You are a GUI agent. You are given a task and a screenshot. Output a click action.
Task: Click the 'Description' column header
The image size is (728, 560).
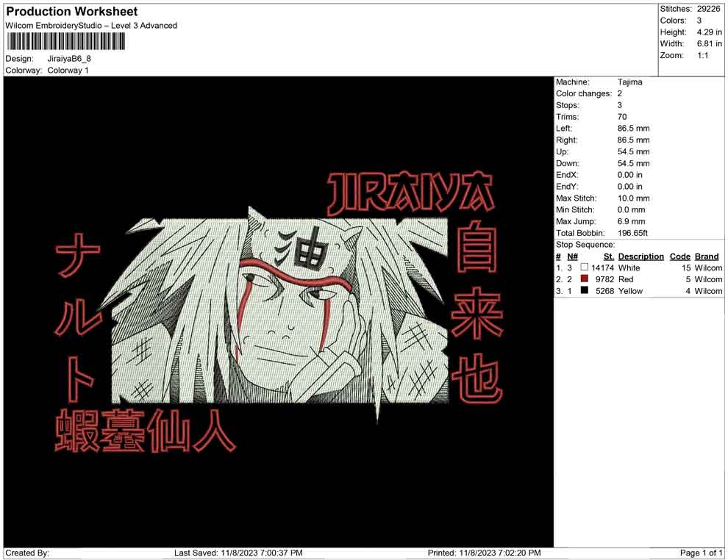coord(640,256)
